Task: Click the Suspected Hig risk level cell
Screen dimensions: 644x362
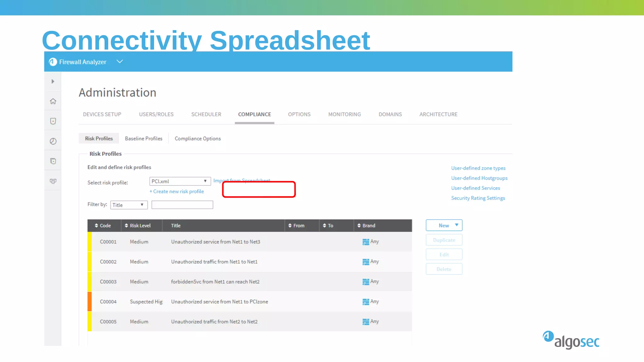Action: (x=146, y=302)
